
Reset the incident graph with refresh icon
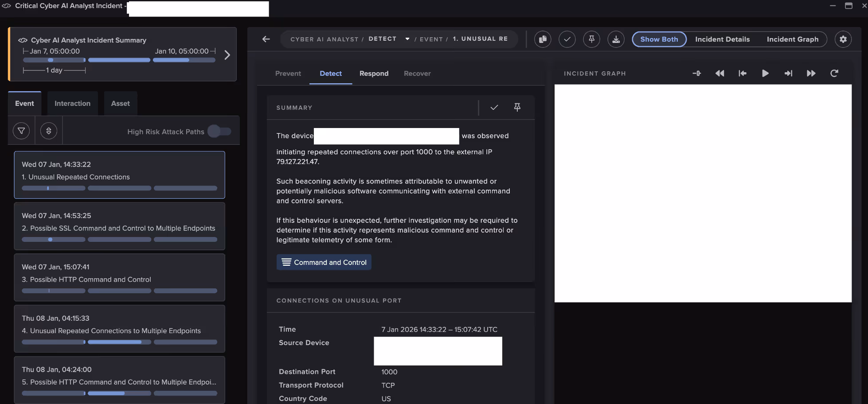[x=834, y=73]
